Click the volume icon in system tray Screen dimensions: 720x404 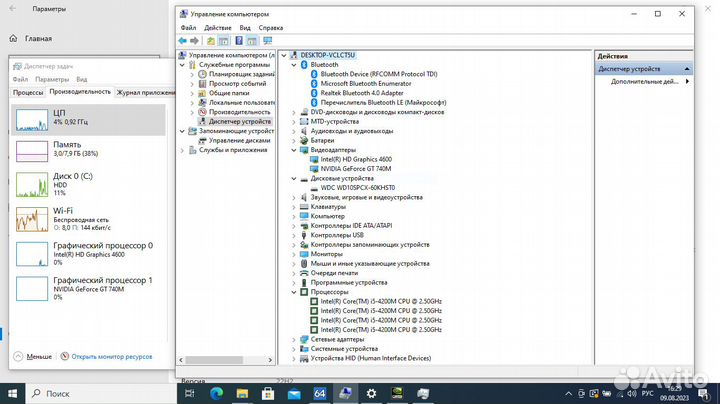(x=632, y=394)
